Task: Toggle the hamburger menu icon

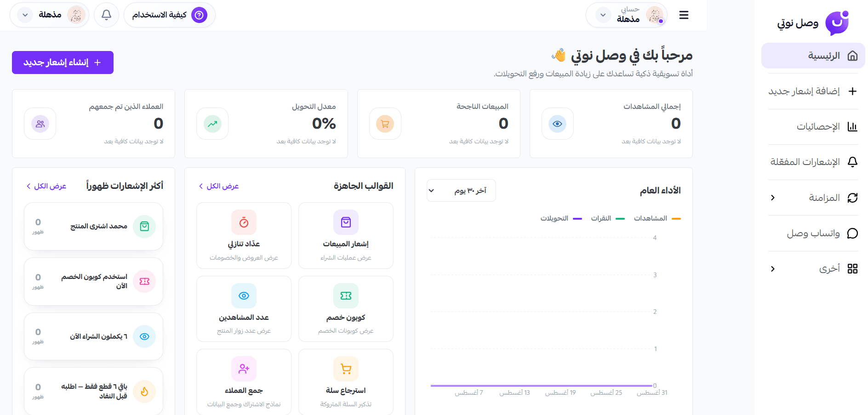Action: click(684, 15)
